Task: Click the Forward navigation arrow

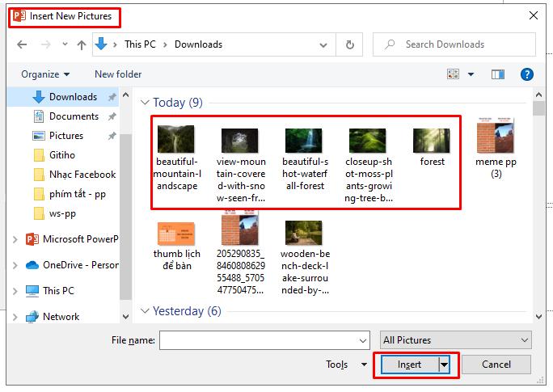Action: 46,44
